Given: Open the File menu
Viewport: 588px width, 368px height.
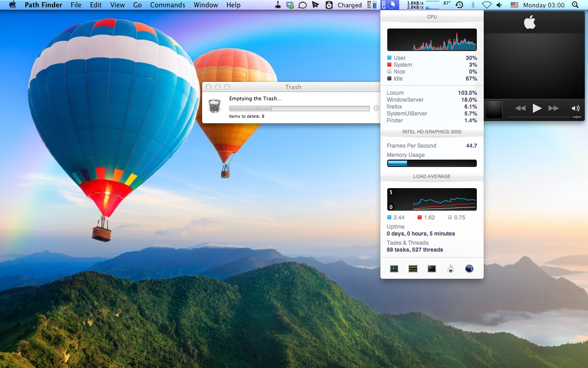Looking at the screenshot, I should tap(76, 5).
